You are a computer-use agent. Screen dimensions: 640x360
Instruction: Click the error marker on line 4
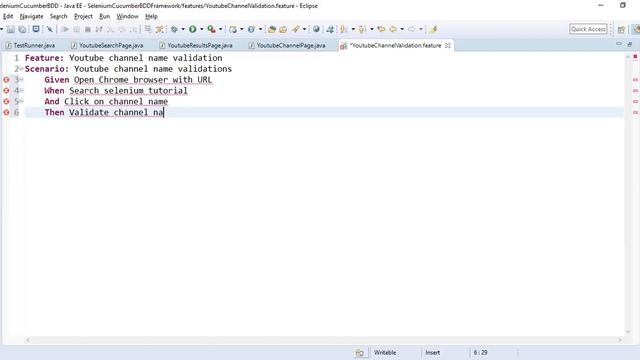7,90
